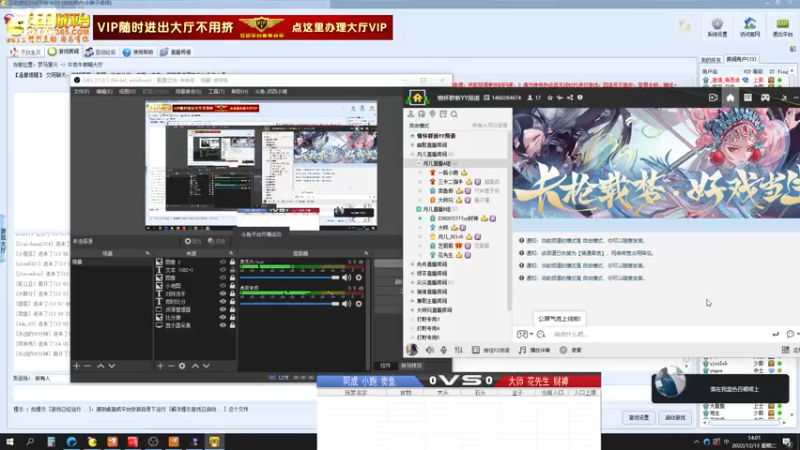Image resolution: width=800 pixels, height=450 pixels.
Task: Open YY audio mixer settings icon
Action: pyautogui.click(x=459, y=350)
